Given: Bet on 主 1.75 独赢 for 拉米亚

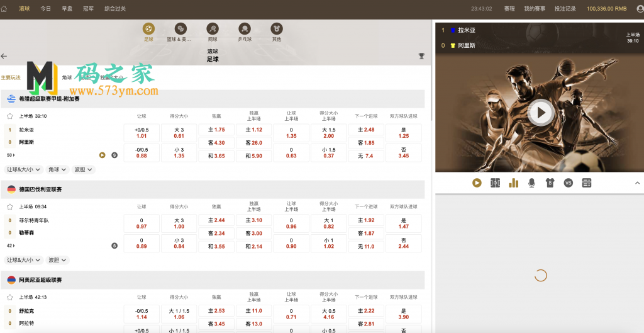Looking at the screenshot, I should coord(216,130).
